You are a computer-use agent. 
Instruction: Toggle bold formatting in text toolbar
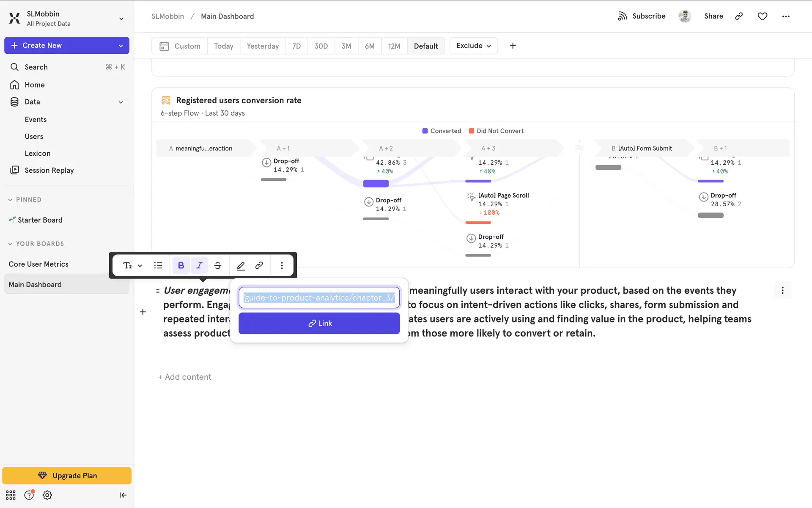pyautogui.click(x=181, y=265)
